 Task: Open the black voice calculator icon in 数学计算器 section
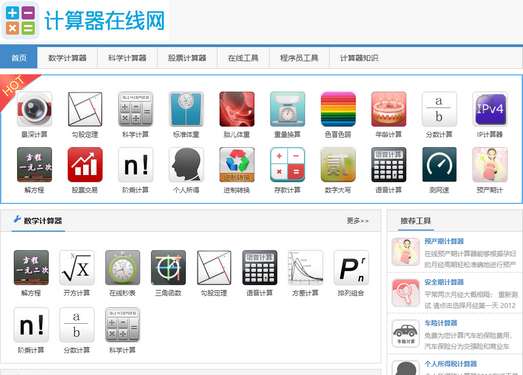click(259, 268)
